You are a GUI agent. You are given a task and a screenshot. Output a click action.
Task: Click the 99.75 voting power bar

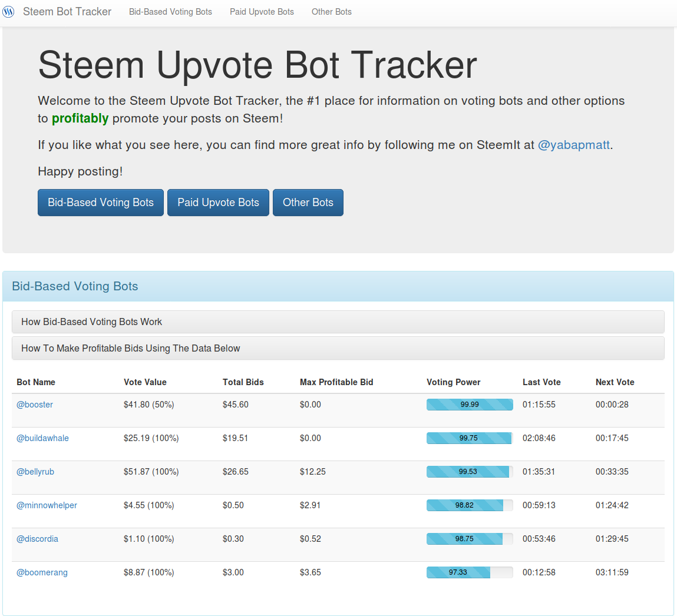[470, 438]
